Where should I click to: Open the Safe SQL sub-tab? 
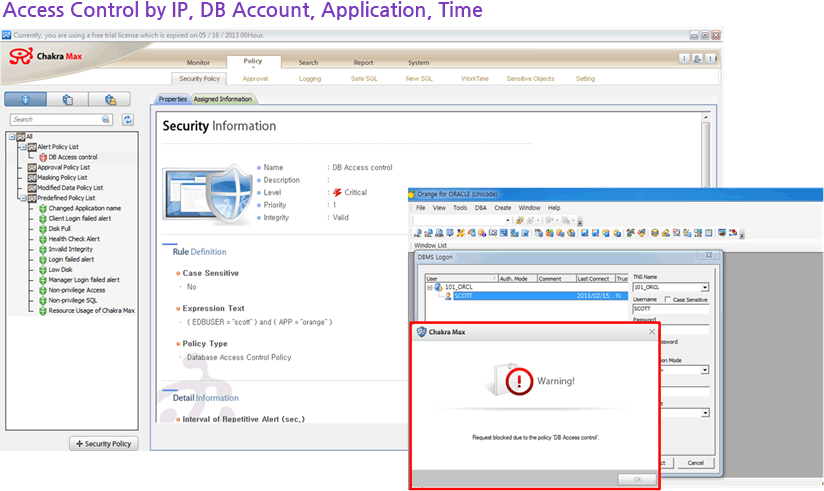(364, 79)
